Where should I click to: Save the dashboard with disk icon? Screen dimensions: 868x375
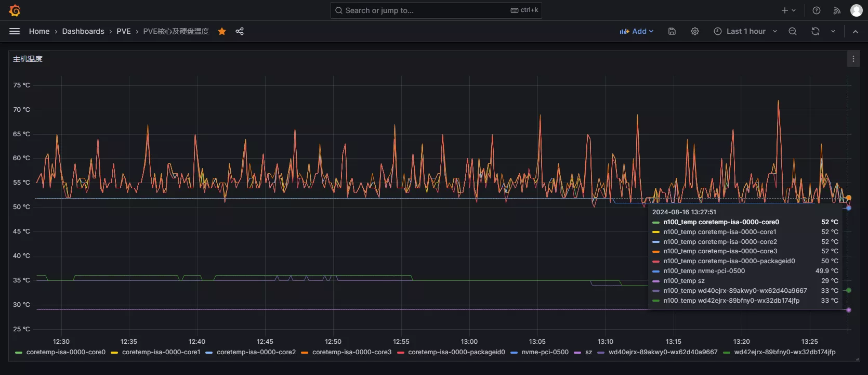click(672, 31)
